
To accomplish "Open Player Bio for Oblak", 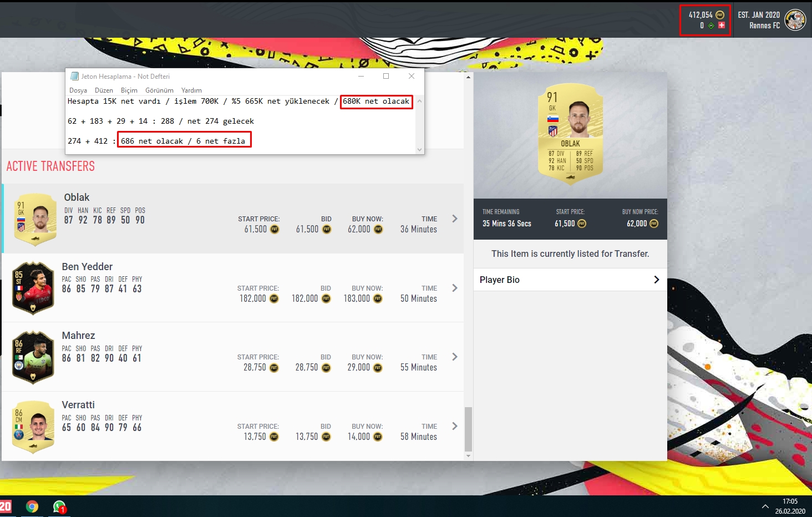I will 570,280.
